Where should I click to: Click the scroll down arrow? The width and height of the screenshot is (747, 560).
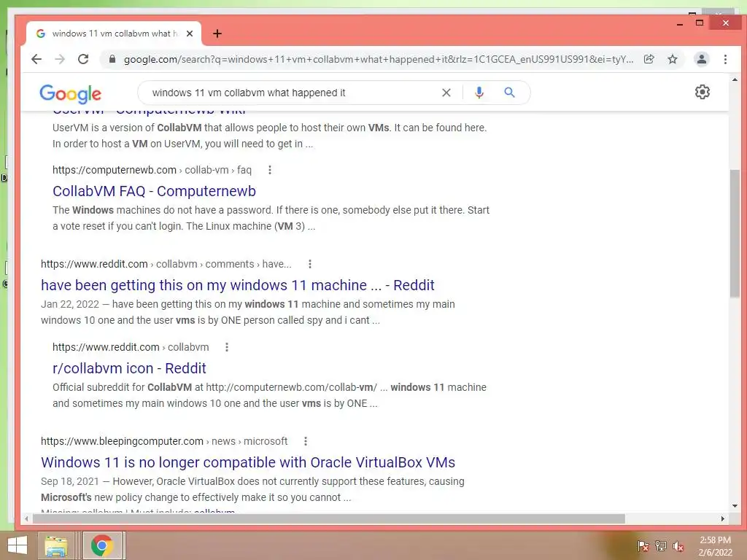[735, 506]
